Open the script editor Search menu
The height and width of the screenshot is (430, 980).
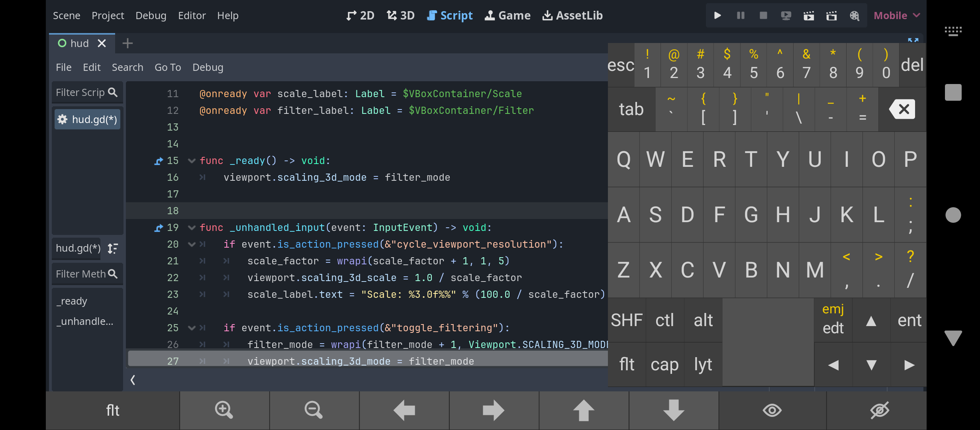pos(127,67)
